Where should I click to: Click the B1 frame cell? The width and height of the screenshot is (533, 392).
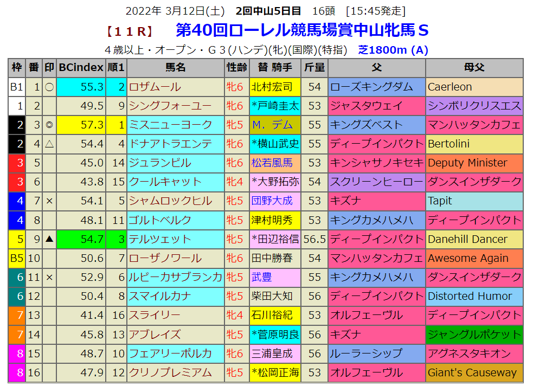pos(17,87)
